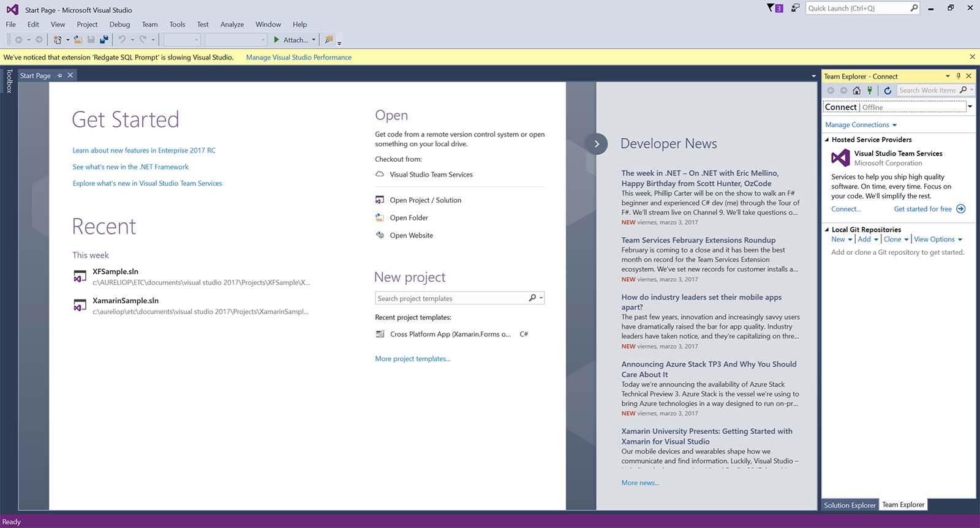
Task: Select Cross Platform App recent template
Action: (453, 334)
